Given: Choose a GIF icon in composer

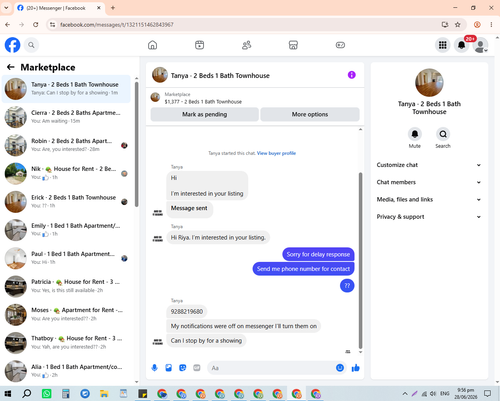Looking at the screenshot, I should [197, 368].
